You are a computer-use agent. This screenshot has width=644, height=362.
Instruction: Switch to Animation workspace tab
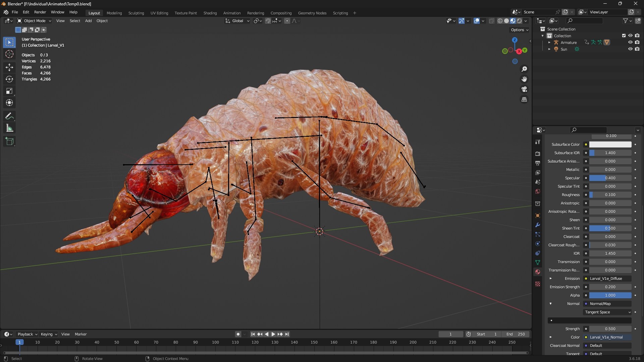pos(232,13)
